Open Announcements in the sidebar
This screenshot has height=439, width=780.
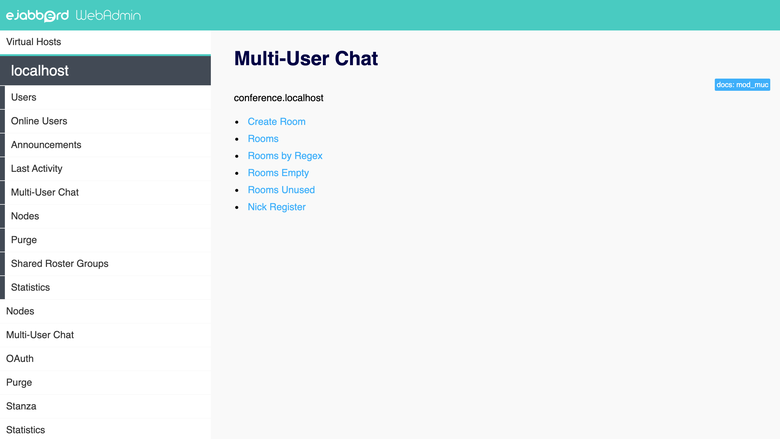(108, 145)
